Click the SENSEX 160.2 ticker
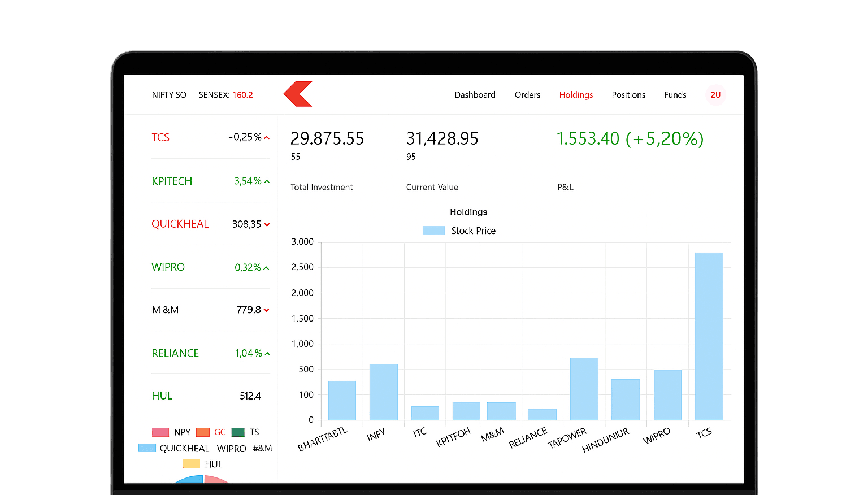This screenshot has height=495, width=868. (225, 95)
